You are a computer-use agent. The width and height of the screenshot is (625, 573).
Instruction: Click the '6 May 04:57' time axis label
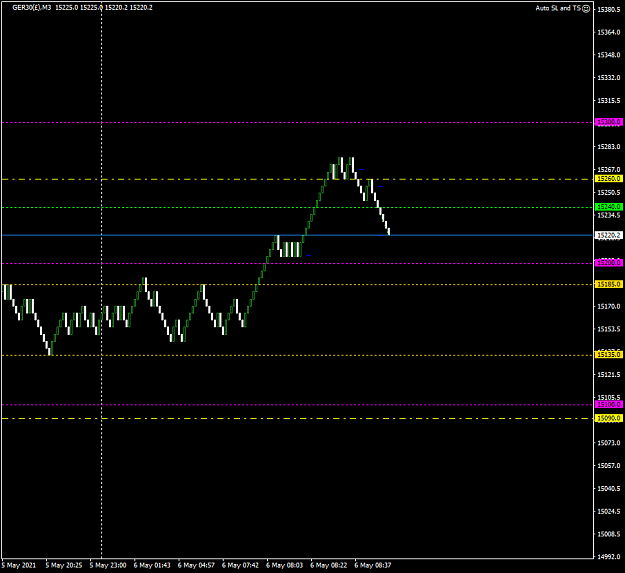(196, 565)
